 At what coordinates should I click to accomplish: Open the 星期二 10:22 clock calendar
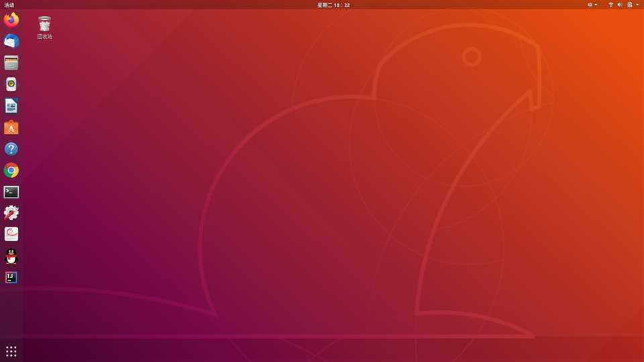pyautogui.click(x=333, y=5)
